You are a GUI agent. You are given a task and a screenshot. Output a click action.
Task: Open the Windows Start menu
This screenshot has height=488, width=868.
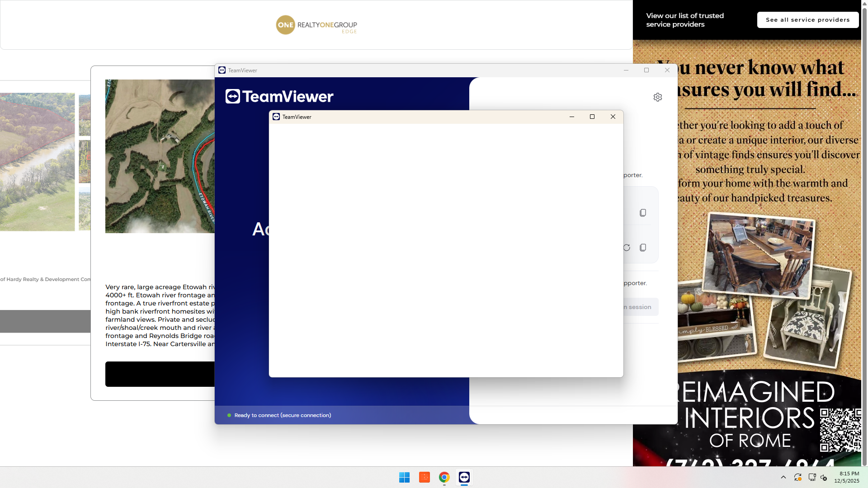[404, 477]
